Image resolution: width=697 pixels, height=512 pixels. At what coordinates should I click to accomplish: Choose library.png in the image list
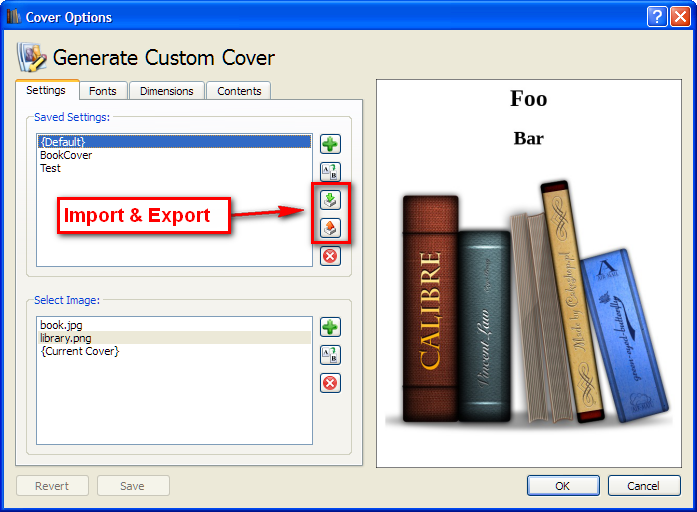(x=174, y=338)
